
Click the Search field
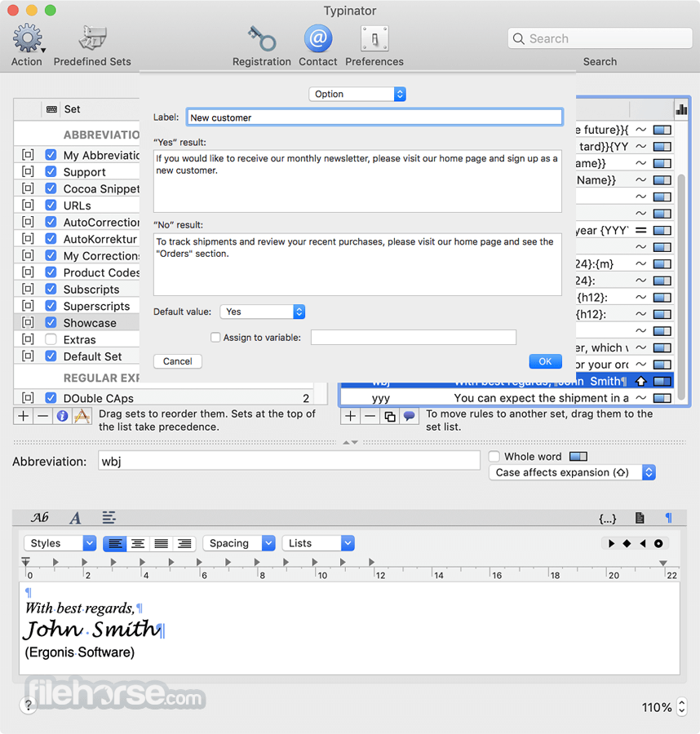[600, 38]
